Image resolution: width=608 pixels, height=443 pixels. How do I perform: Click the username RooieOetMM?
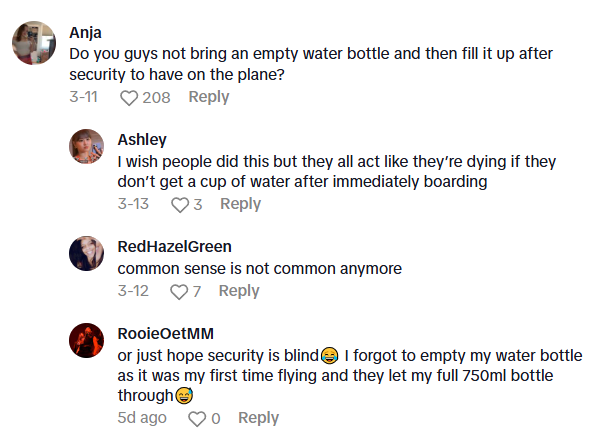164,335
